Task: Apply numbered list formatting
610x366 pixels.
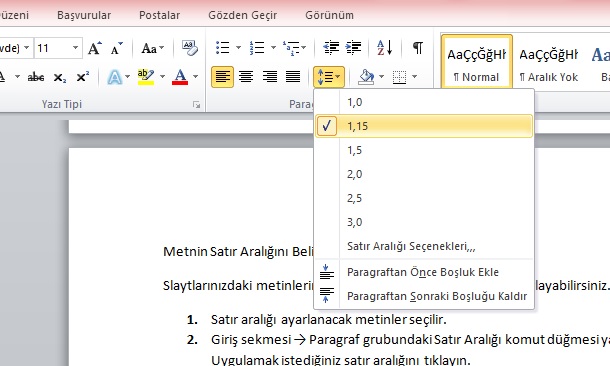Action: tap(257, 48)
